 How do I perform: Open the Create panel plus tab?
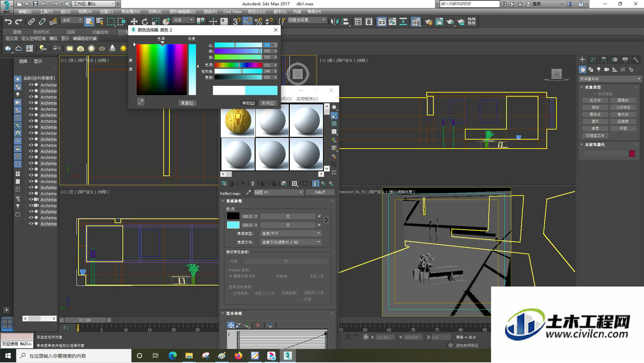click(582, 60)
